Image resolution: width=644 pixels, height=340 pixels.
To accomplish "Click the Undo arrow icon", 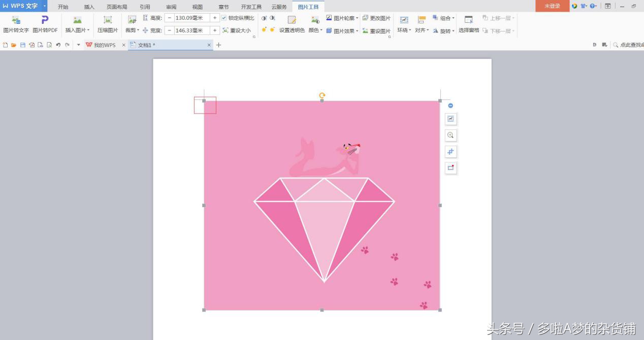I will [x=58, y=45].
